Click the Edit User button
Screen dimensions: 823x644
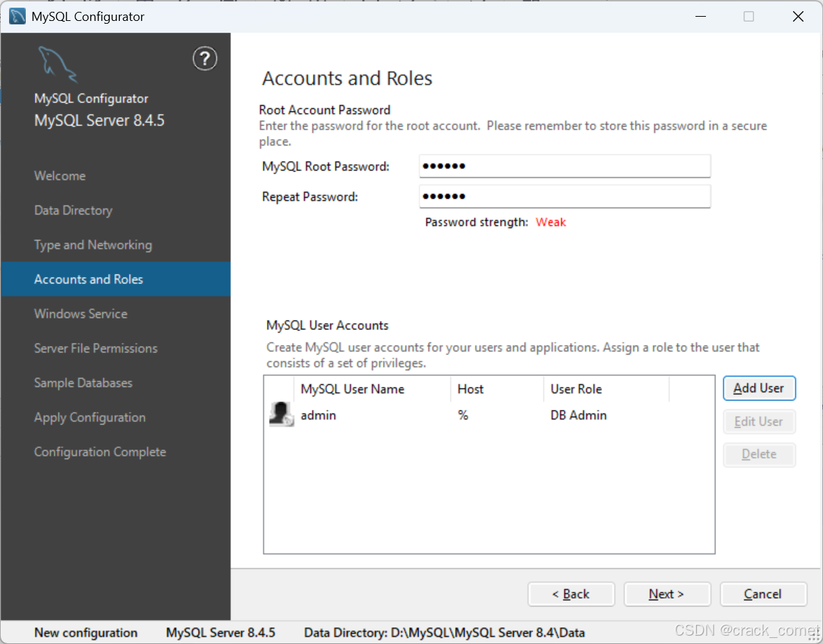pos(759,422)
